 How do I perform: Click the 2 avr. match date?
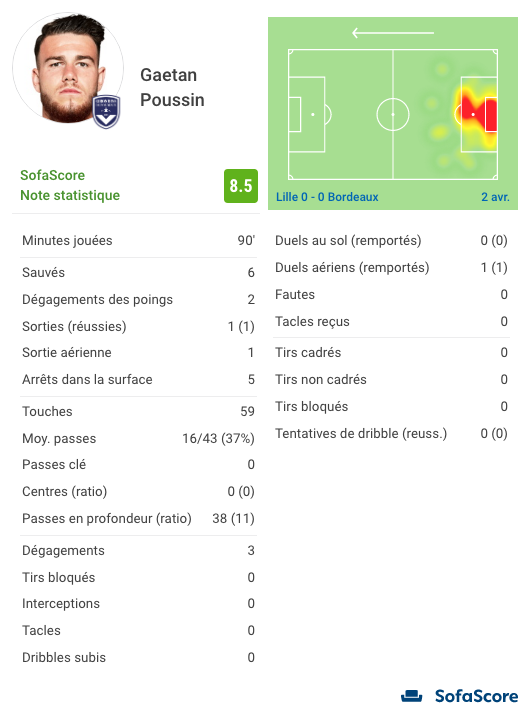click(x=495, y=197)
